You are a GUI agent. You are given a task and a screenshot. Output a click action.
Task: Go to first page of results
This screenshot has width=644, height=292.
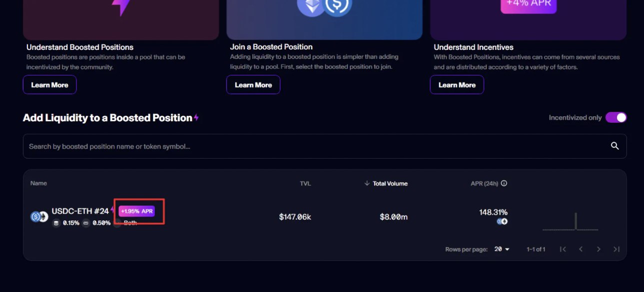(563, 249)
